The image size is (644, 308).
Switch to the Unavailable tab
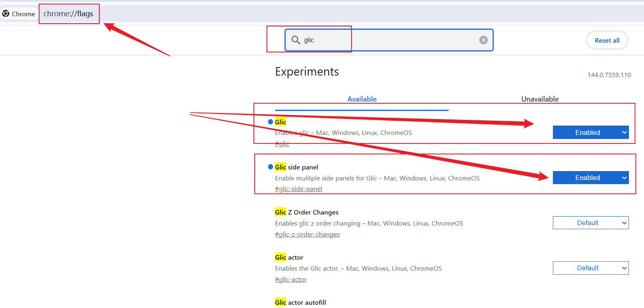[x=540, y=99]
